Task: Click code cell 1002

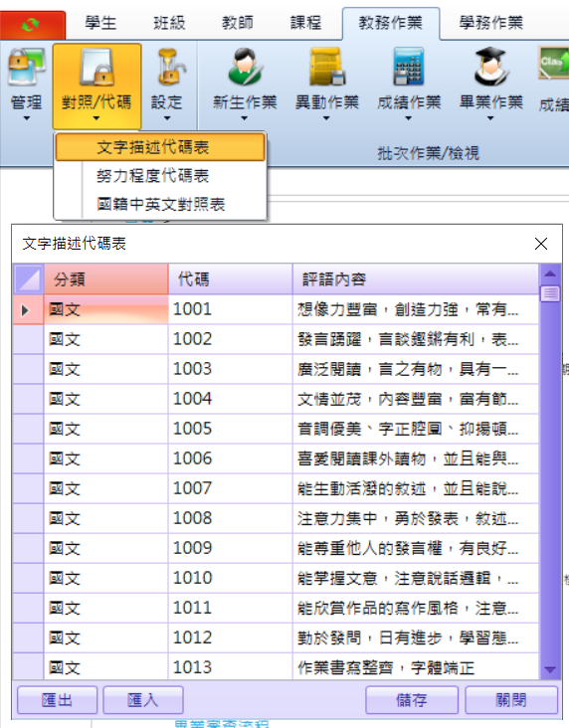Action: [231, 339]
